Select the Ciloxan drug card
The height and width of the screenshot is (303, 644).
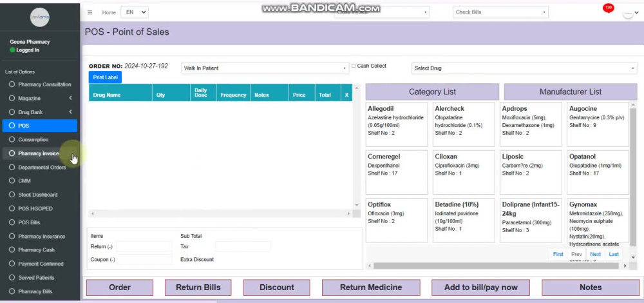pos(464,172)
